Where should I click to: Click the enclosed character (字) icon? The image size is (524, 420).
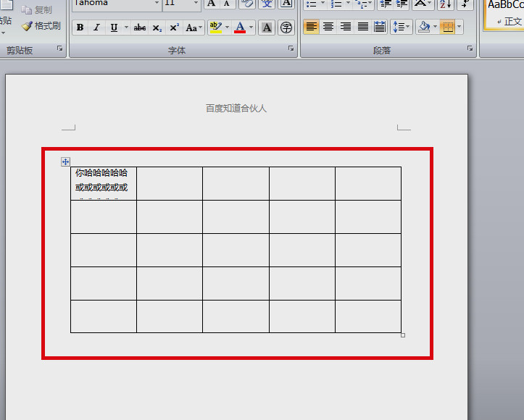coord(286,28)
